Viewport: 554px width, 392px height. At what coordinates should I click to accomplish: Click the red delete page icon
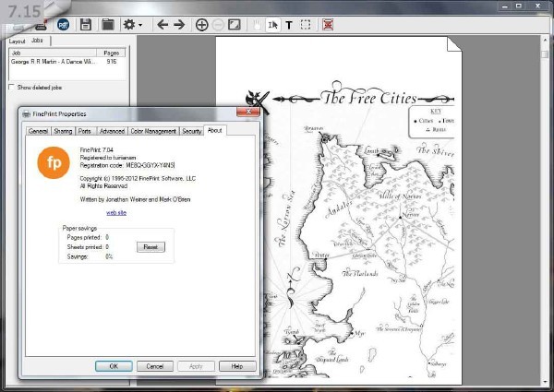328,25
